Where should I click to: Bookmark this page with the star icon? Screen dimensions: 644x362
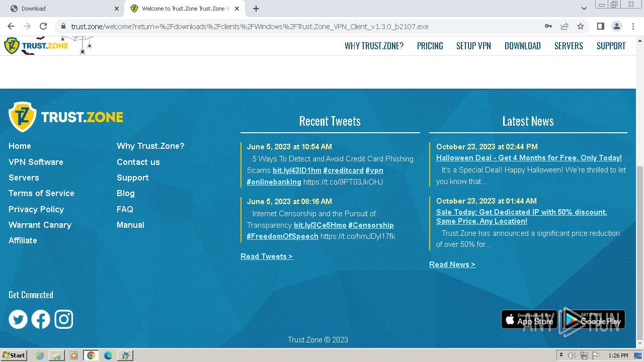coord(581,26)
